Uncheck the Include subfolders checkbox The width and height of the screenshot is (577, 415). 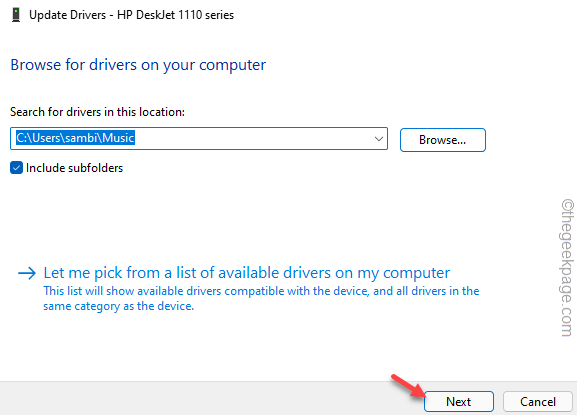16,168
